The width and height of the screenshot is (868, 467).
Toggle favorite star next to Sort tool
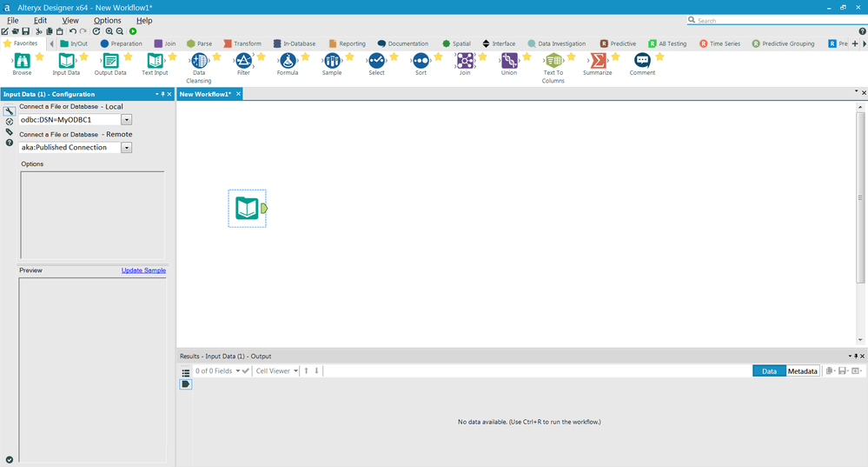pos(438,57)
